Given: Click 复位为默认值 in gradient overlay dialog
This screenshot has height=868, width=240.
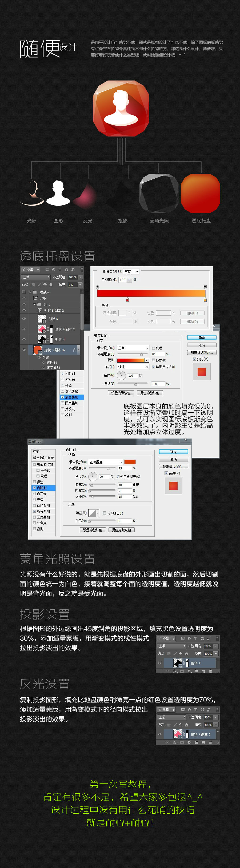Looking at the screenshot, I should tap(150, 393).
